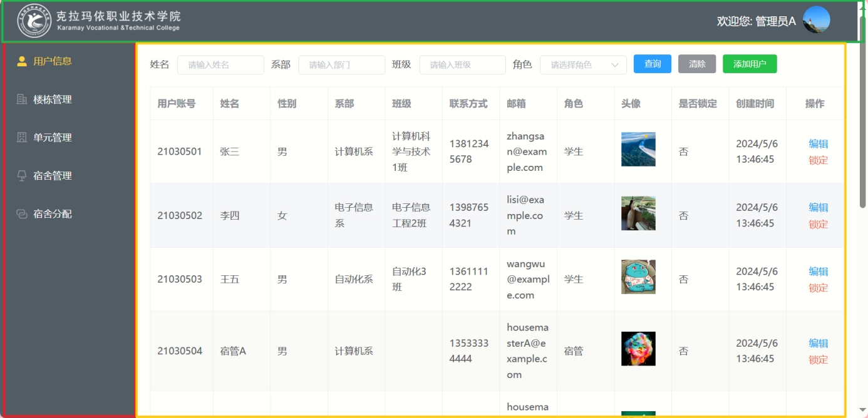Click email wangwu@example.com
Screen dimensions: 868x418
[x=528, y=279]
